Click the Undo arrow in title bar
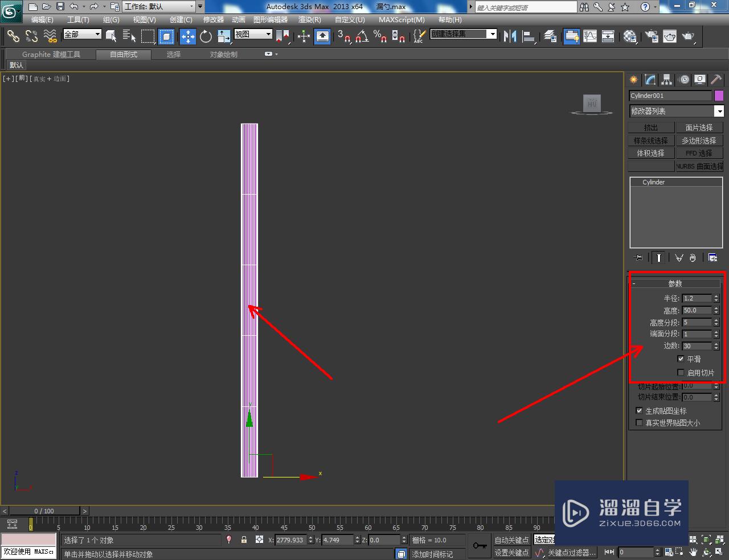The width and height of the screenshot is (729, 560). pos(74,7)
